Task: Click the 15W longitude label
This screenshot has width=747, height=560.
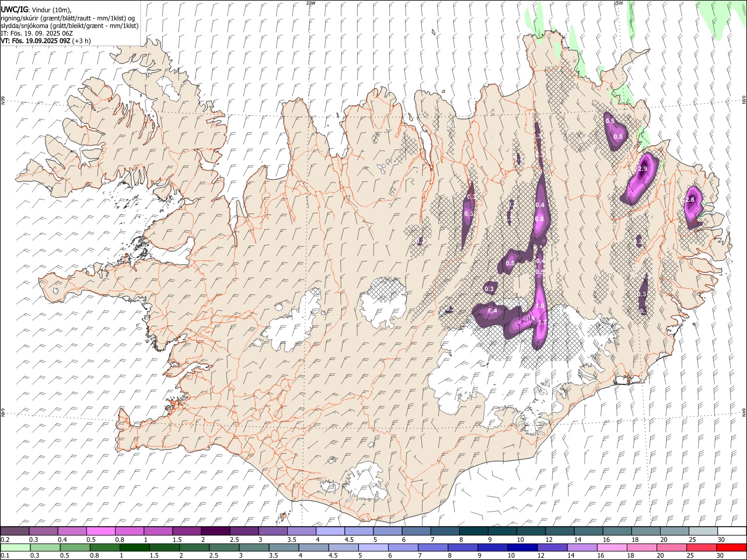Action: tap(618, 3)
